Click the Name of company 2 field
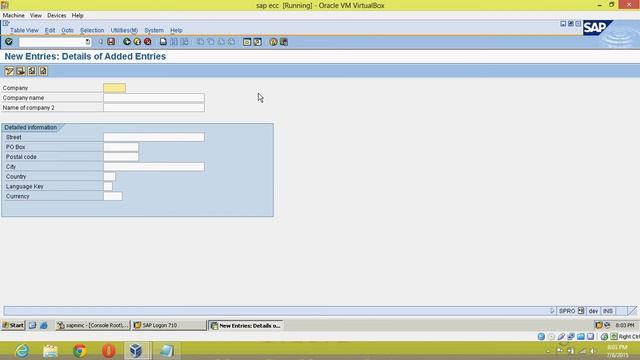This screenshot has height=360, width=640. point(154,107)
